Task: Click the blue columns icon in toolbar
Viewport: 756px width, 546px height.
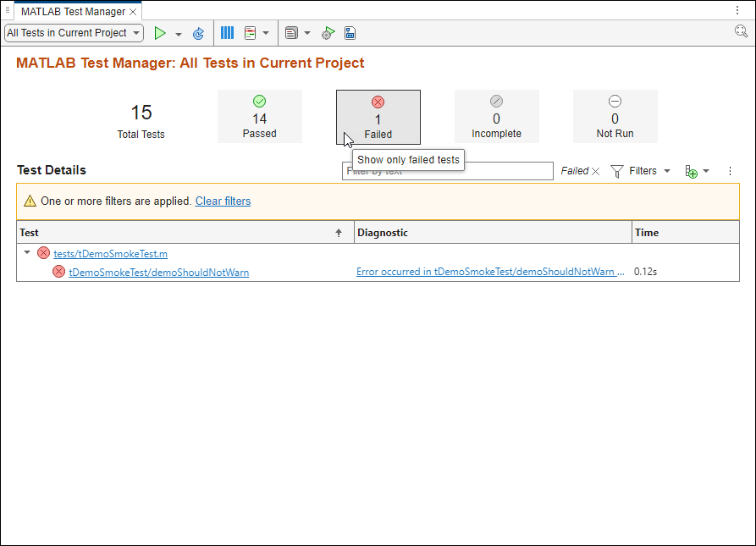Action: pyautogui.click(x=227, y=33)
